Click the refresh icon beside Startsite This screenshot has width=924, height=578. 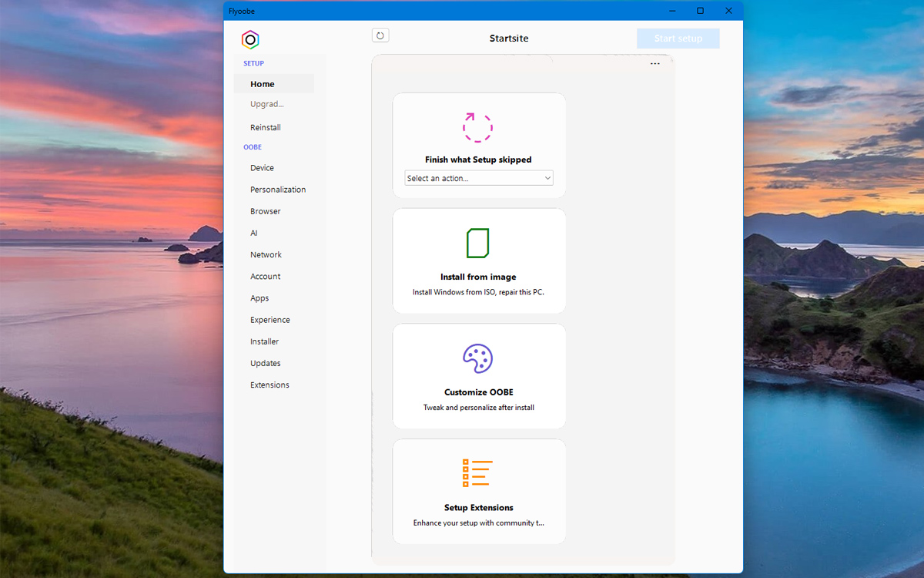click(380, 35)
